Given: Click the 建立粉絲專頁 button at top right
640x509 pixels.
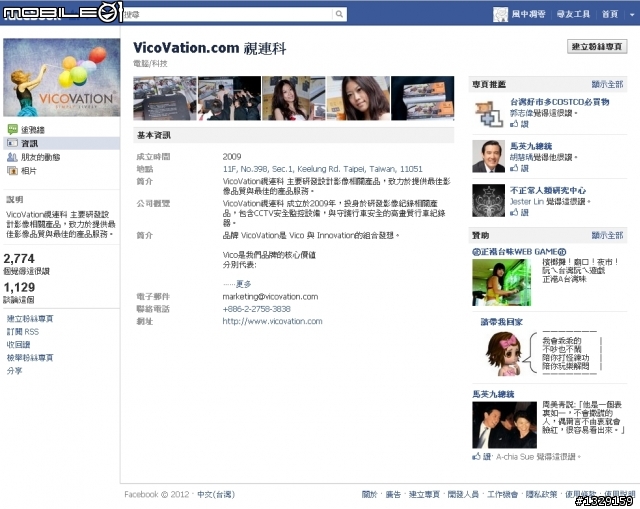Looking at the screenshot, I should pyautogui.click(x=597, y=47).
